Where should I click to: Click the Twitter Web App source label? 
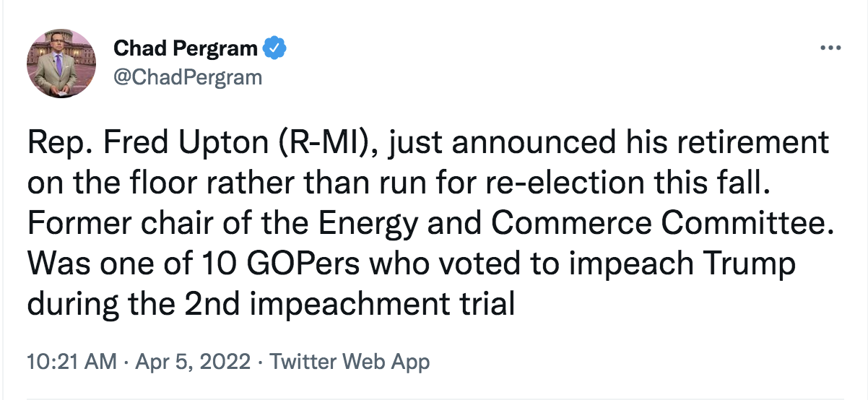(x=350, y=362)
